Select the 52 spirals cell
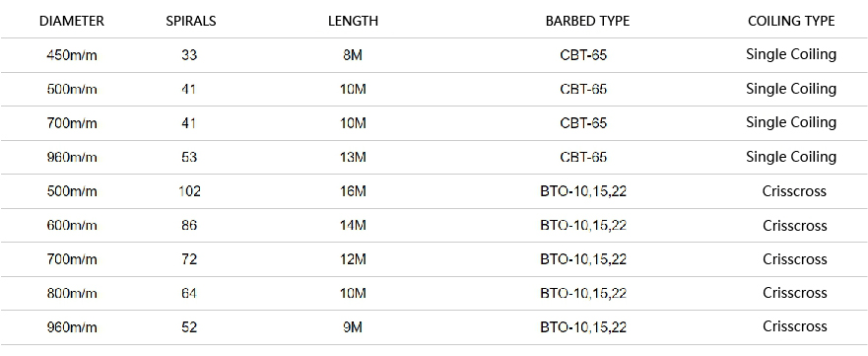 coord(189,327)
